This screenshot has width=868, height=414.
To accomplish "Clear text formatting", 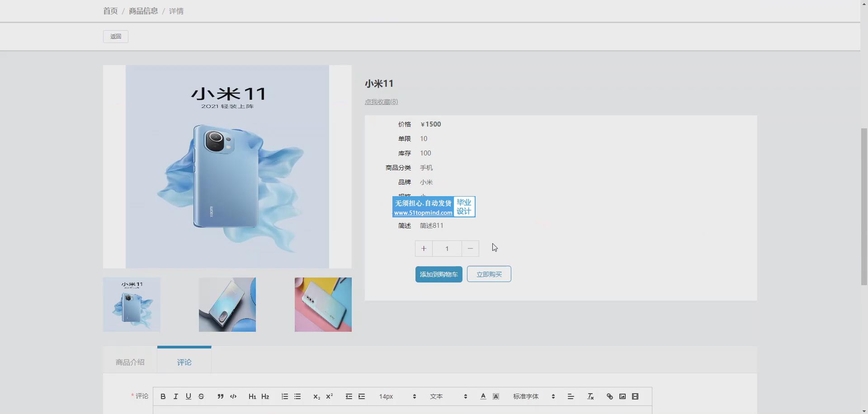I will (x=590, y=396).
